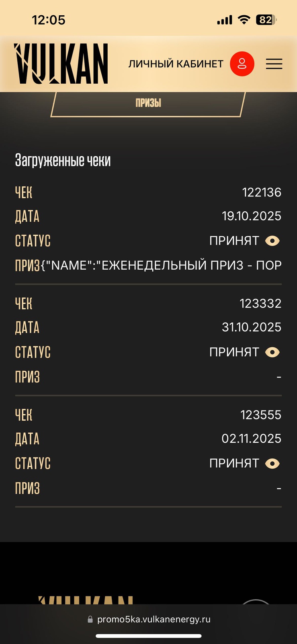Screen dimensions: 297x644
Task: Tap the round button in bottom-right corner
Action: [256, 602]
